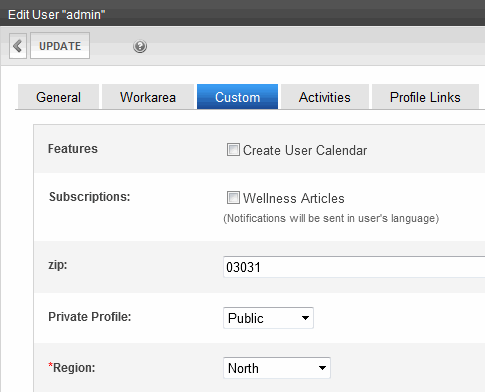Click the required Region label

tap(72, 368)
